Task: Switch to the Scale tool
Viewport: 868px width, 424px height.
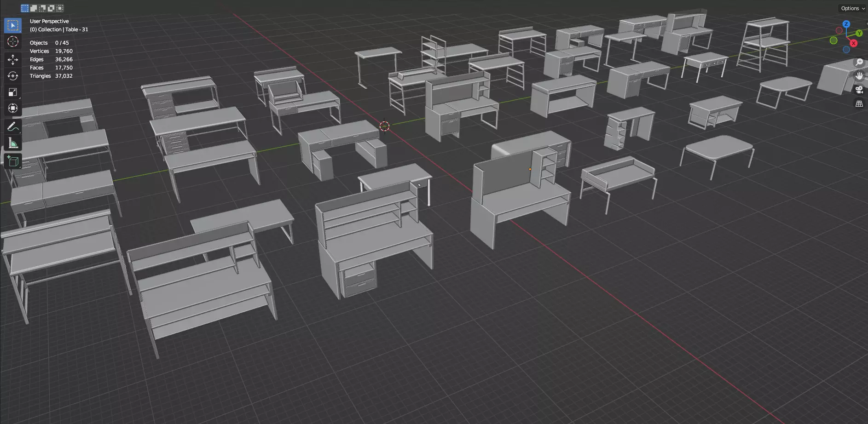Action: [x=13, y=92]
